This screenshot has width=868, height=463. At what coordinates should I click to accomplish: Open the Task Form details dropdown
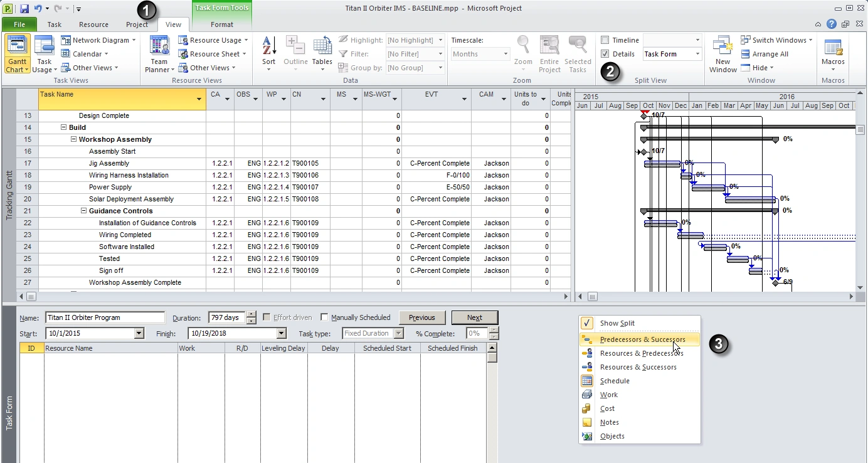(697, 54)
